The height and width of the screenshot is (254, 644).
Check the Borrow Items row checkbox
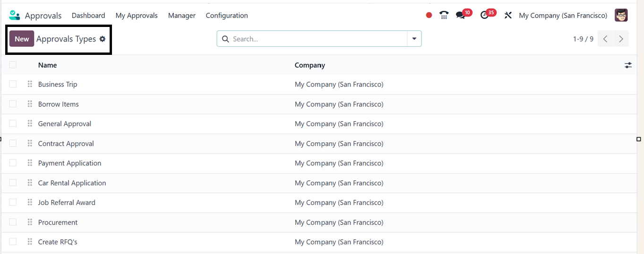point(13,104)
